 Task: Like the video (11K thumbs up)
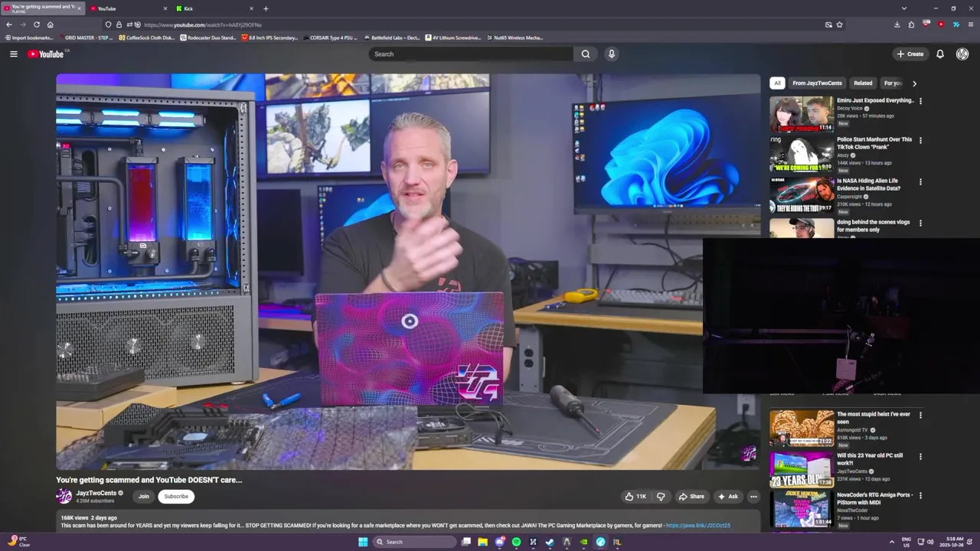coord(635,496)
